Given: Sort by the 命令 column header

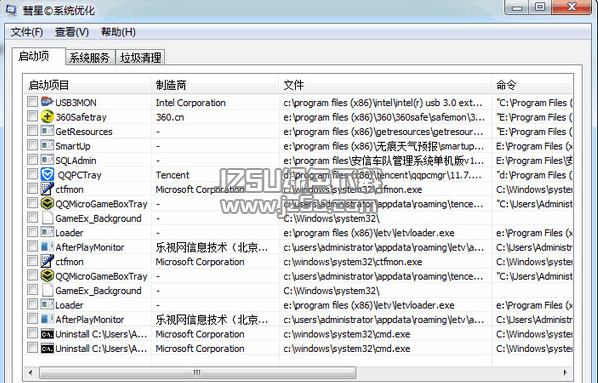Looking at the screenshot, I should [532, 85].
